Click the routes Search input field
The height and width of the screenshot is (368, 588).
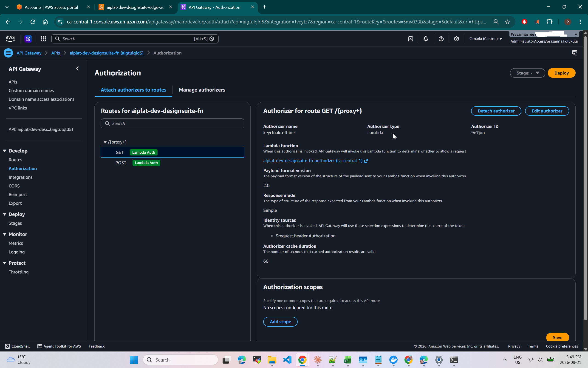(x=172, y=124)
